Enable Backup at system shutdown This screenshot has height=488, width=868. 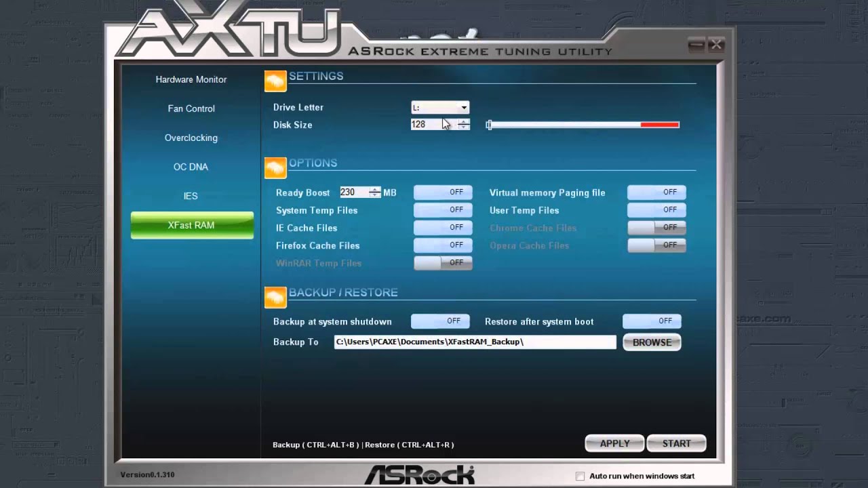click(440, 321)
